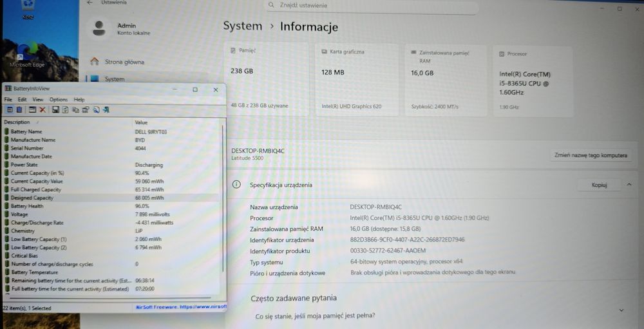The height and width of the screenshot is (329, 644).
Task: Select the Serial Number row
Action: (x=111, y=148)
